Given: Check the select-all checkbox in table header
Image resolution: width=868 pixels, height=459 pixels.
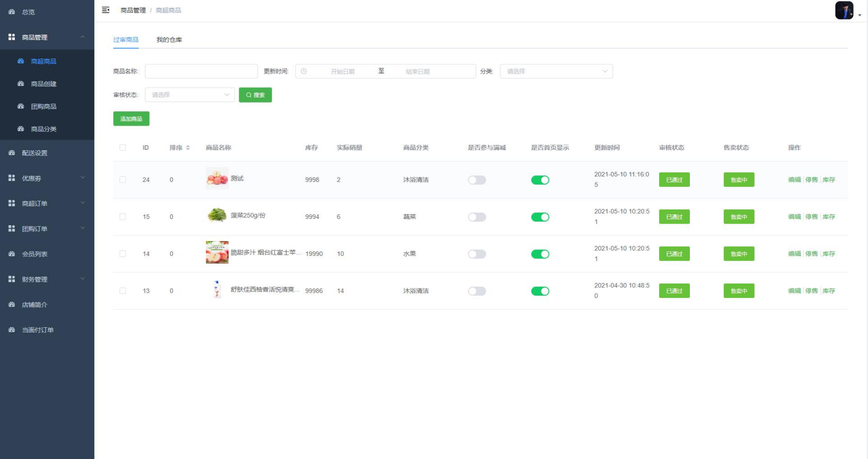Looking at the screenshot, I should (x=123, y=148).
